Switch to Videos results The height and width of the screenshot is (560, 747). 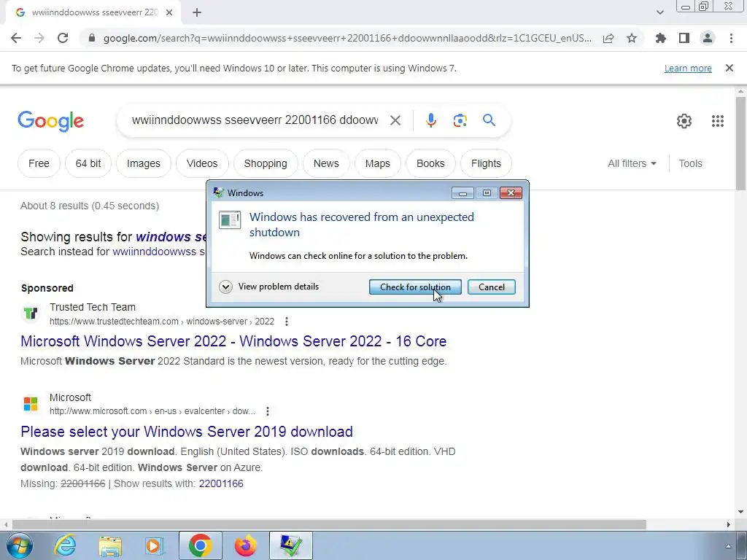(202, 163)
